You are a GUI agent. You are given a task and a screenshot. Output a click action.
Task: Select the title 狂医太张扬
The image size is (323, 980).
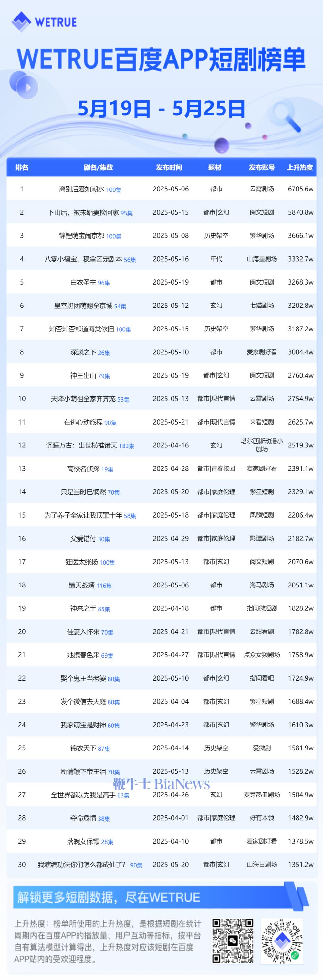[81, 562]
